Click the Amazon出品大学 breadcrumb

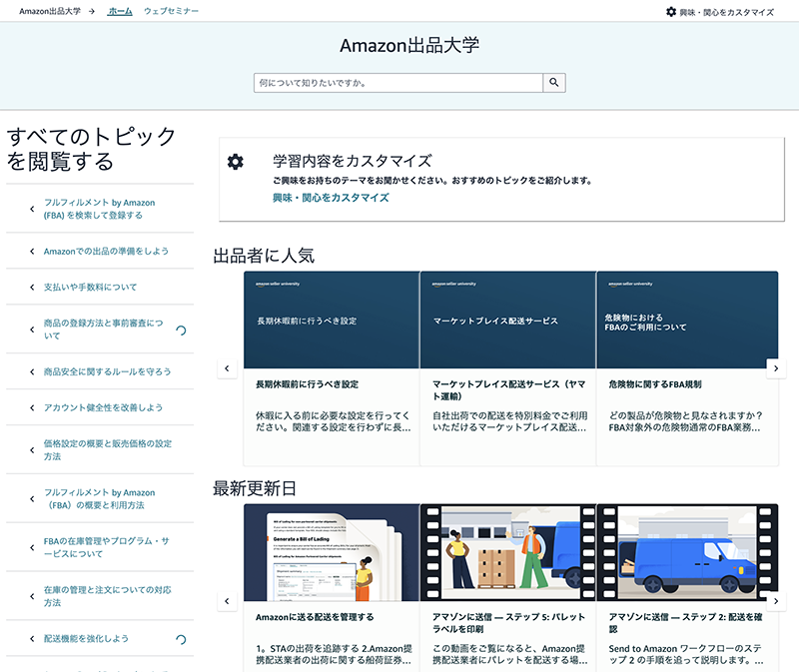pyautogui.click(x=50, y=11)
